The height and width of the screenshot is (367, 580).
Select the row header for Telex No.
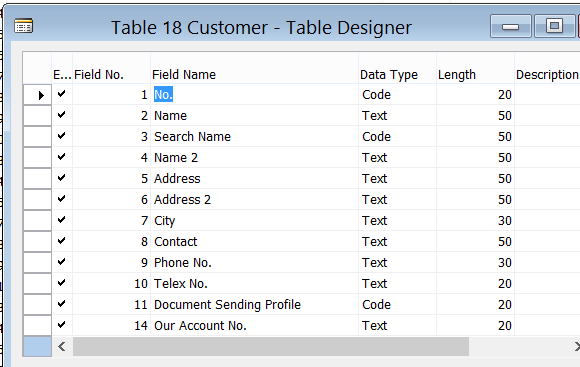(37, 283)
